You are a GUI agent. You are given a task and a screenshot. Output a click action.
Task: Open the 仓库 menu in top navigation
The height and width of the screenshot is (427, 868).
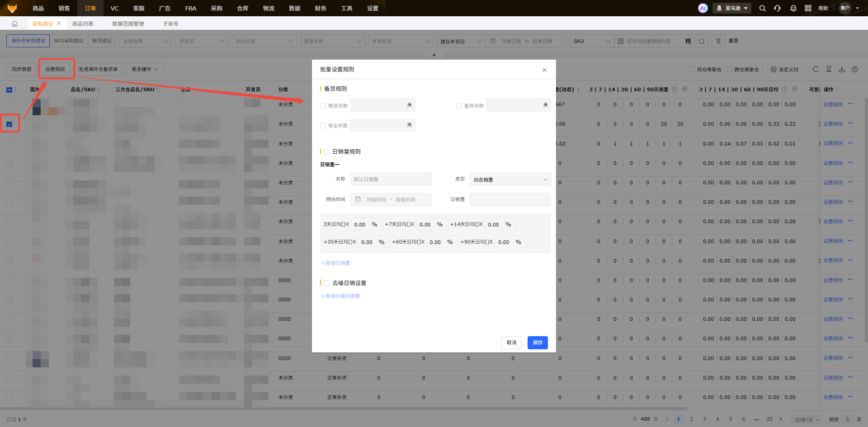pos(243,8)
